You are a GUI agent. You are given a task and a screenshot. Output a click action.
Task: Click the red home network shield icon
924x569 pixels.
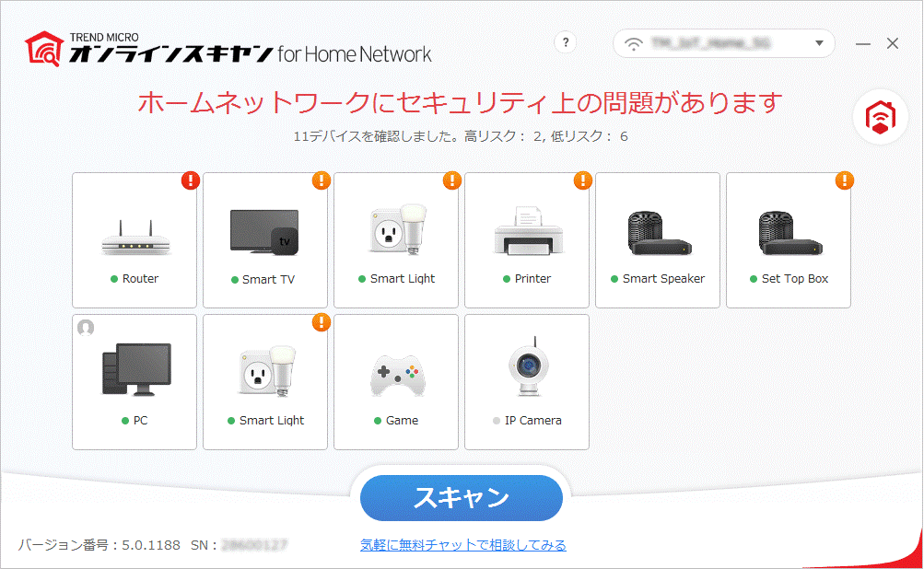pyautogui.click(x=881, y=117)
